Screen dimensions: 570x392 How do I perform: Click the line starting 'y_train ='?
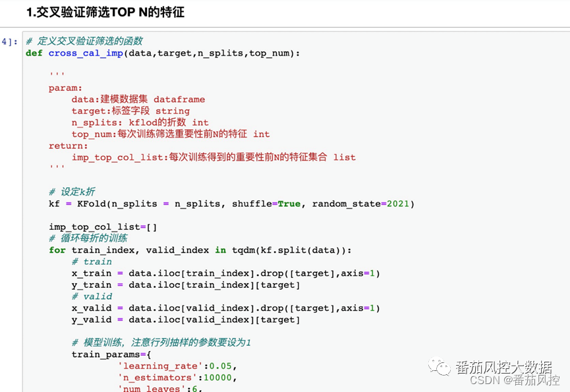[186, 285]
